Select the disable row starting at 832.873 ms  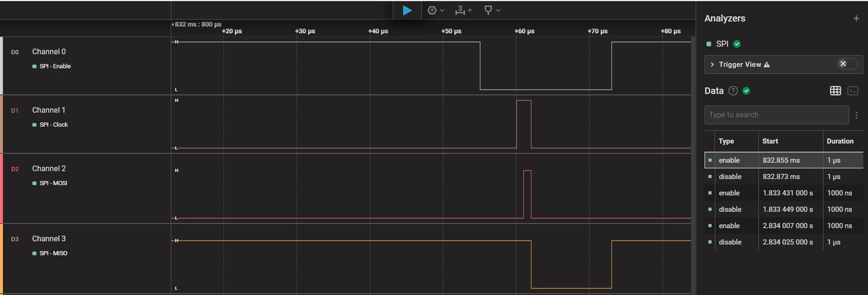coord(784,177)
